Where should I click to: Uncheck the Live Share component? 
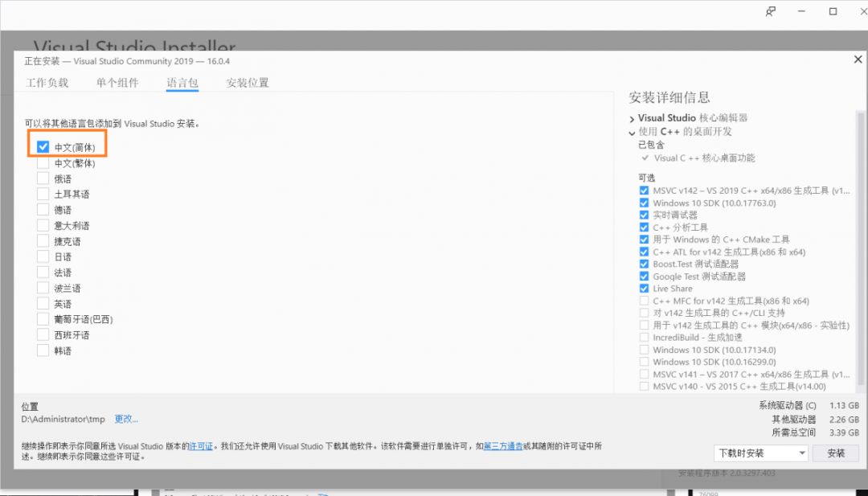[x=645, y=289]
